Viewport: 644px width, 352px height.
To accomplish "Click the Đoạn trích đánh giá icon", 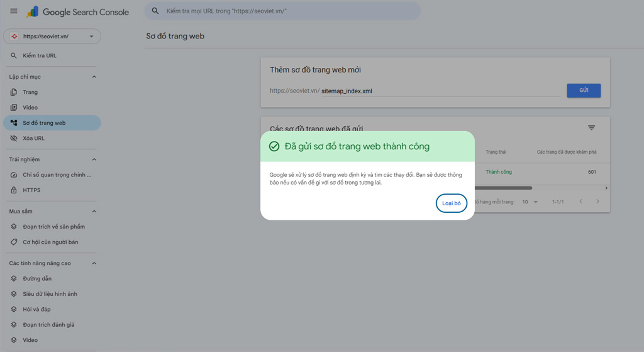I will [14, 324].
